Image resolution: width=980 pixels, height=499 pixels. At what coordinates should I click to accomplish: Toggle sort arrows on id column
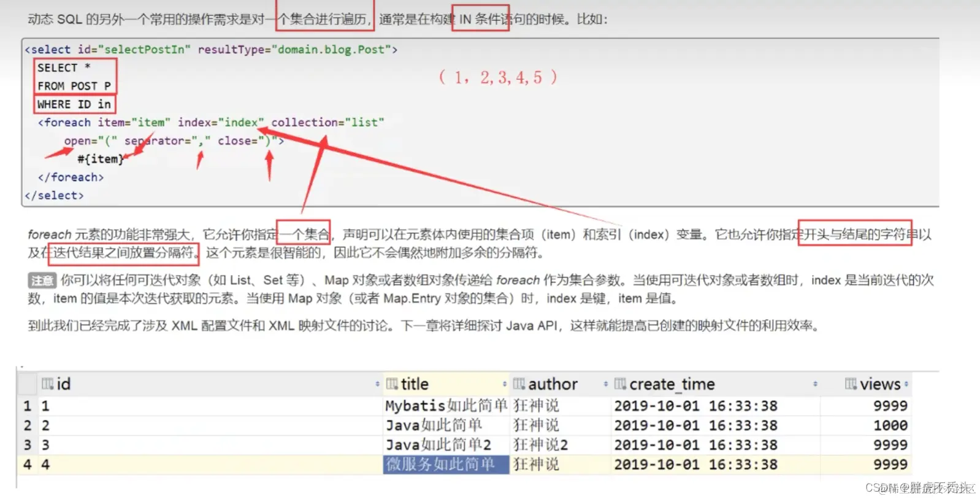tap(377, 384)
